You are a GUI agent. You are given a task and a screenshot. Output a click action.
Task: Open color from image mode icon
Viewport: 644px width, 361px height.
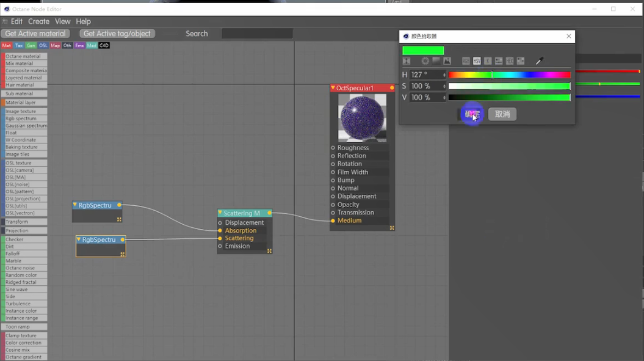point(447,61)
